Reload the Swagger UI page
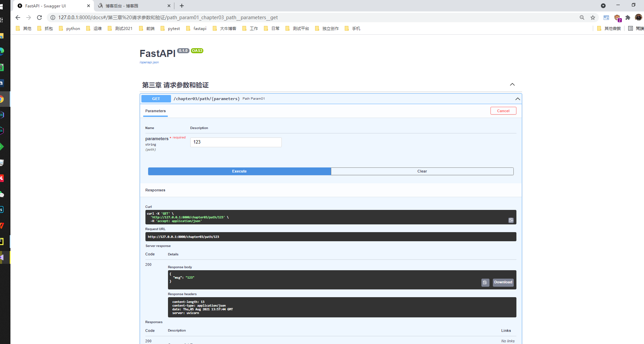This screenshot has width=644, height=344. (x=39, y=18)
